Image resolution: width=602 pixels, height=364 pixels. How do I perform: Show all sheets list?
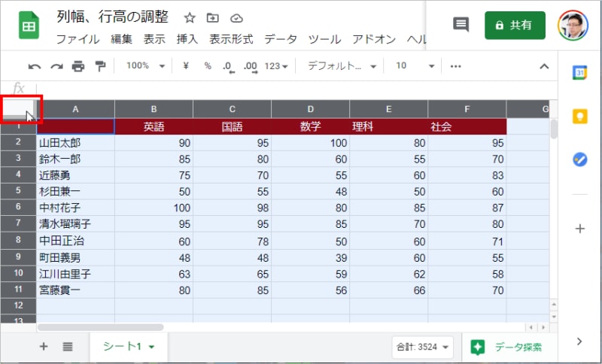[68, 347]
